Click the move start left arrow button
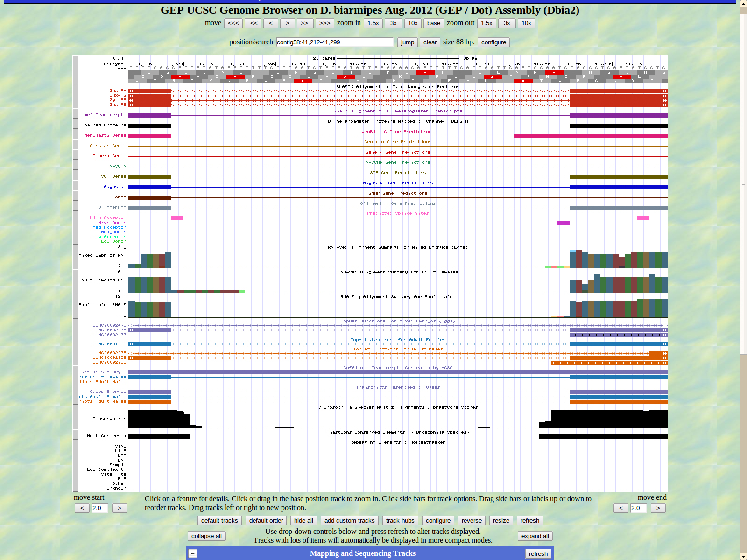The width and height of the screenshot is (747, 560). (82, 508)
